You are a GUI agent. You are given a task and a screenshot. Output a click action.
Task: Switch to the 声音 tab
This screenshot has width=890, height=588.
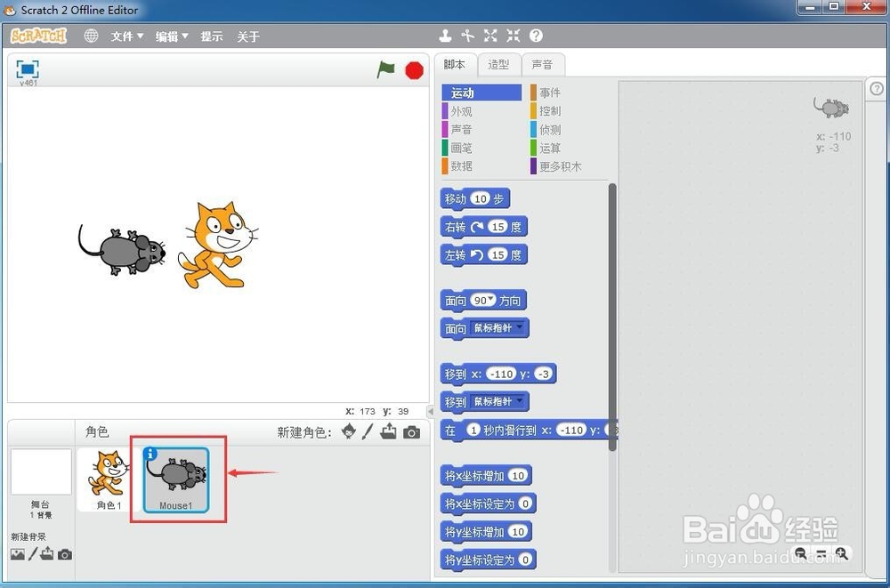pos(542,65)
